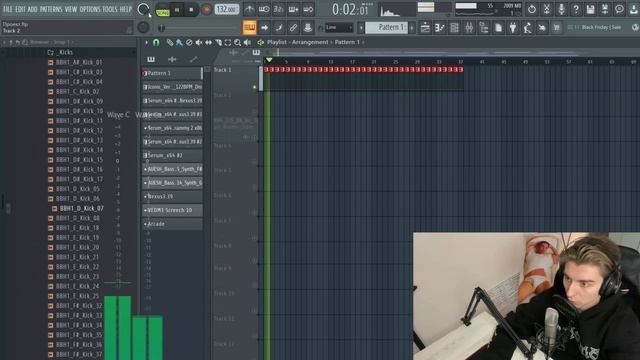This screenshot has width=640, height=360.
Task: Select the playlist Draw pencil tool
Action: 169,42
